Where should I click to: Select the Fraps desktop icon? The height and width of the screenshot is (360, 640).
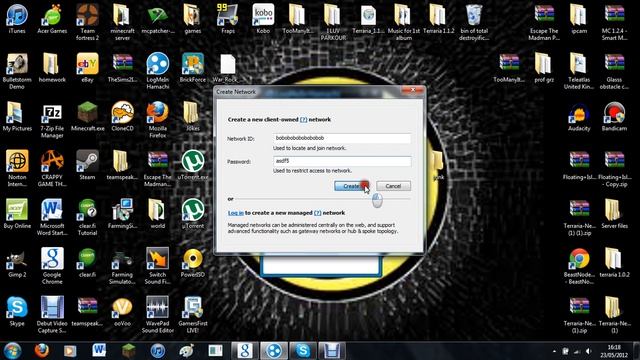pyautogui.click(x=228, y=19)
